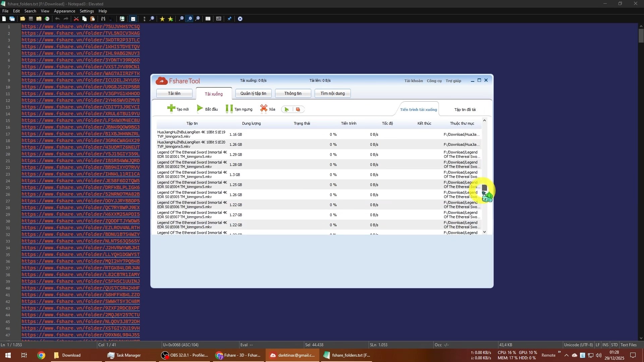Click the Undo arrow icon
644x362 pixels.
pyautogui.click(x=57, y=19)
